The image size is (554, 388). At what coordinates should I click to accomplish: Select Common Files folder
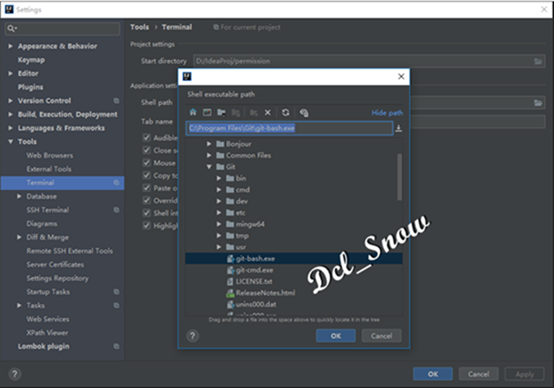(248, 155)
